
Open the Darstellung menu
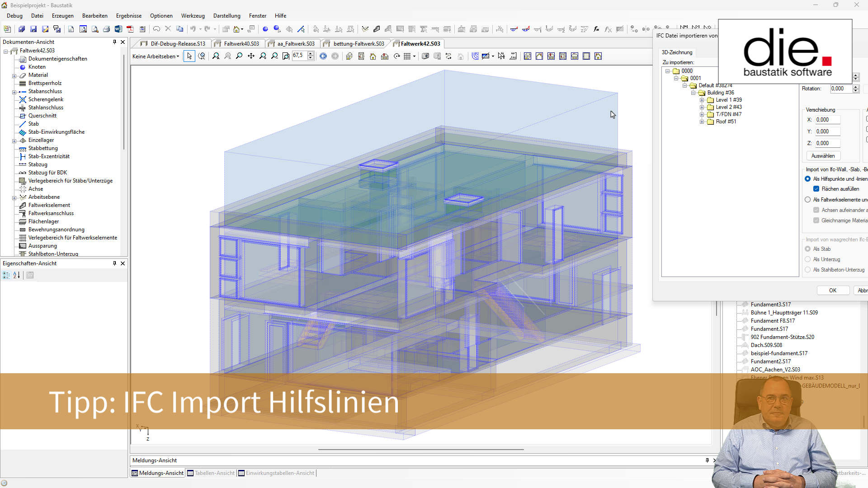tap(227, 16)
